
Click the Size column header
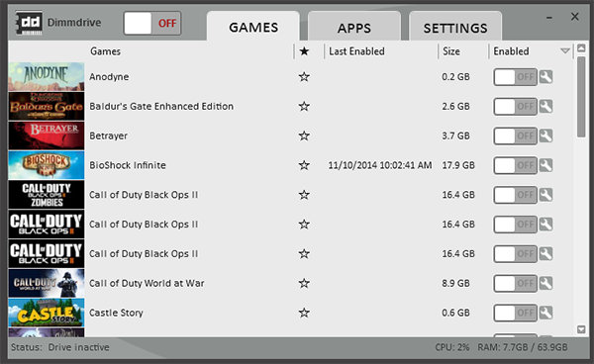pyautogui.click(x=451, y=51)
